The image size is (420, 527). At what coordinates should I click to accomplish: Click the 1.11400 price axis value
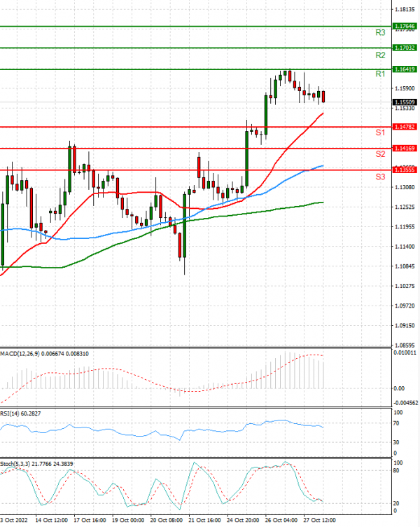tap(405, 247)
